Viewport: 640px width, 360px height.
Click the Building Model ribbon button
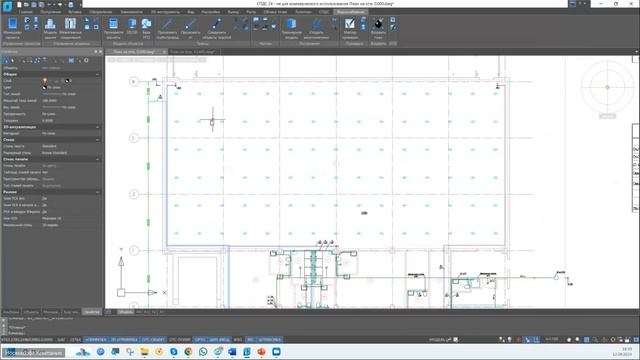[x=50, y=28]
